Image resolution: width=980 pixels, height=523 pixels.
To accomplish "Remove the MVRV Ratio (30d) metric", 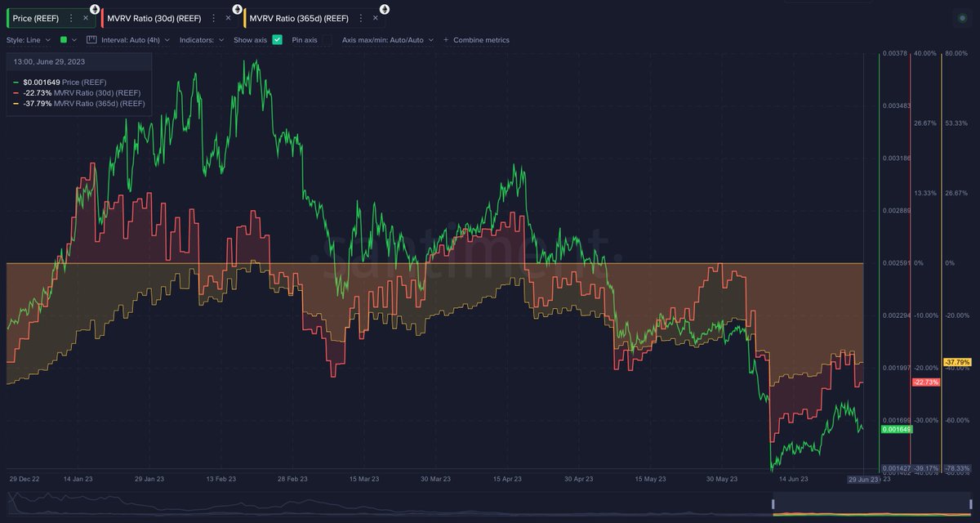I will click(229, 17).
